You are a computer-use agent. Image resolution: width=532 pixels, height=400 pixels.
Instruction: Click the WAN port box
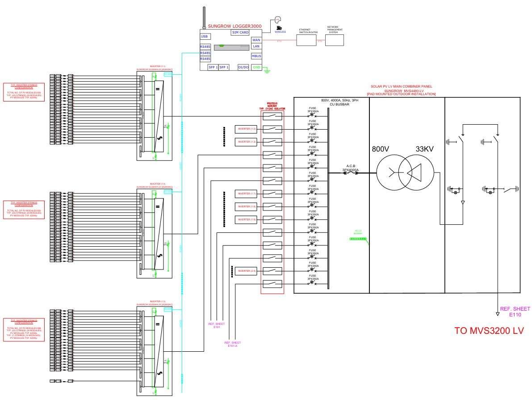pos(256,40)
